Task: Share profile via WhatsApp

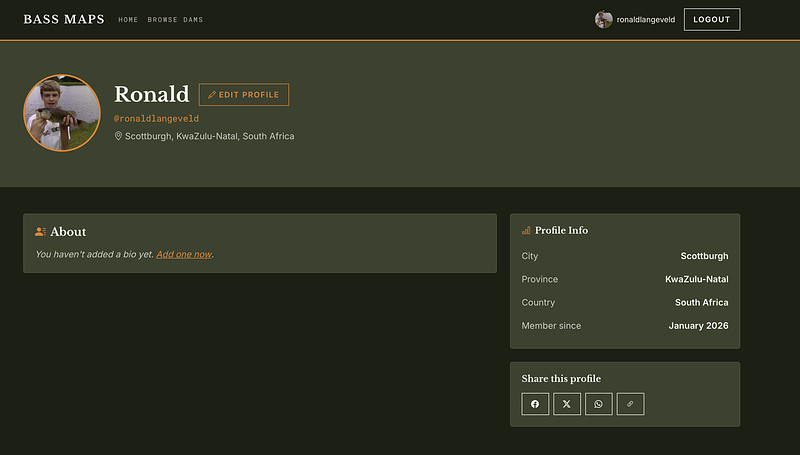Action: point(599,404)
